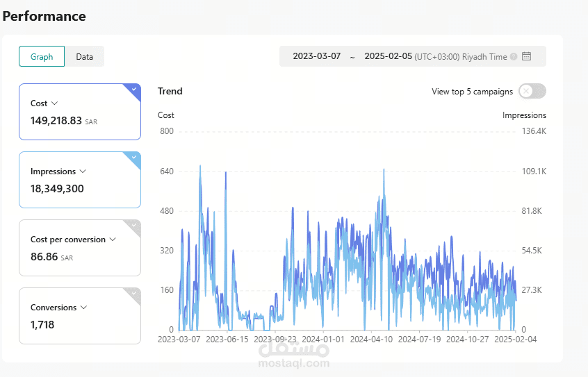
Task: Select the Conversions metric card value 1,718
Action: tap(42, 324)
